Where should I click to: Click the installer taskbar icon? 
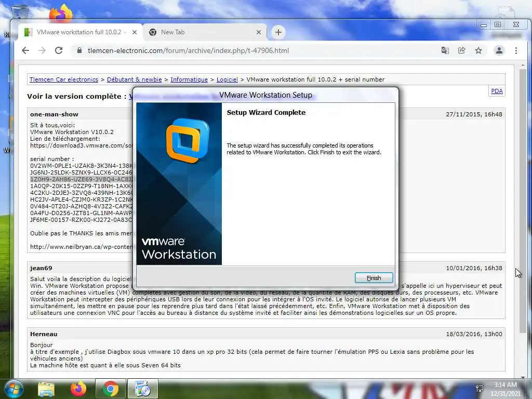point(142,389)
